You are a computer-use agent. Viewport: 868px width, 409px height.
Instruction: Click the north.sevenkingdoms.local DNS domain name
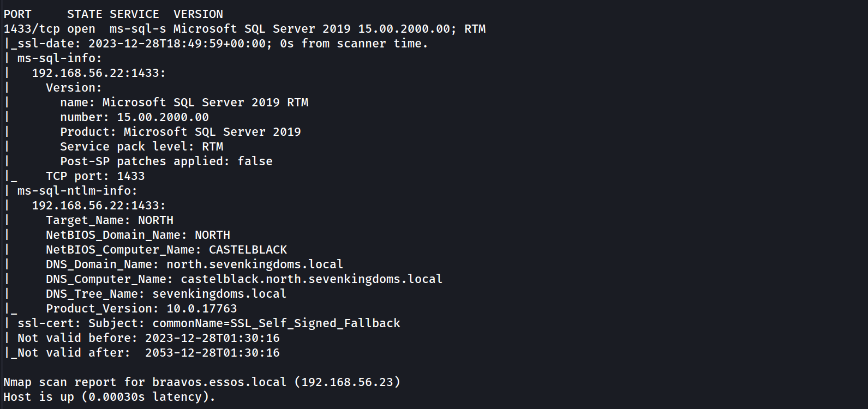pyautogui.click(x=255, y=264)
